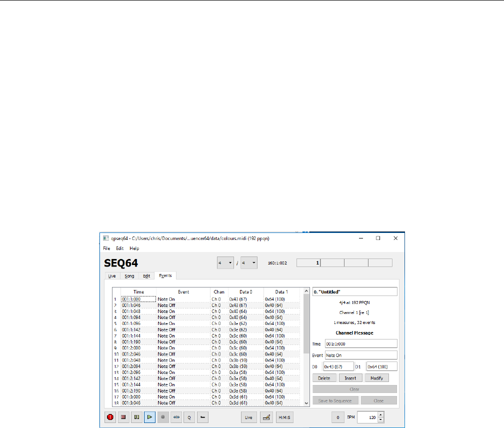The width and height of the screenshot is (504, 428).
Task: Select event time cell 001:2:048
Action: pos(138,360)
